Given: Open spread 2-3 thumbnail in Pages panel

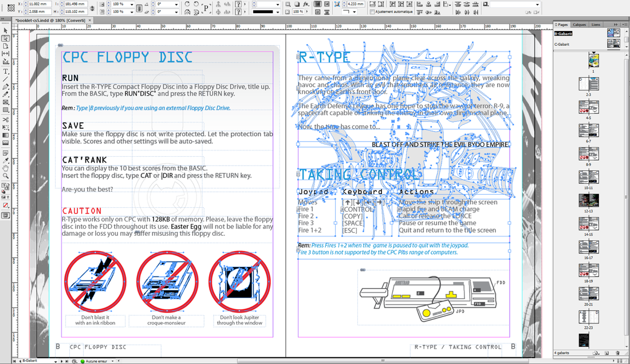Looking at the screenshot, I should coord(589,84).
